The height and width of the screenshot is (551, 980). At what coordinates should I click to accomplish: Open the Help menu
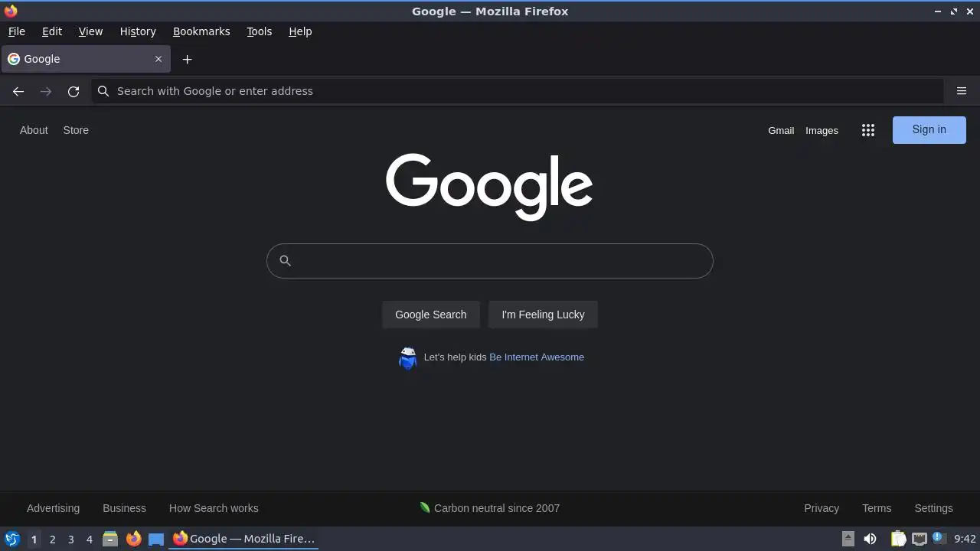(x=300, y=31)
